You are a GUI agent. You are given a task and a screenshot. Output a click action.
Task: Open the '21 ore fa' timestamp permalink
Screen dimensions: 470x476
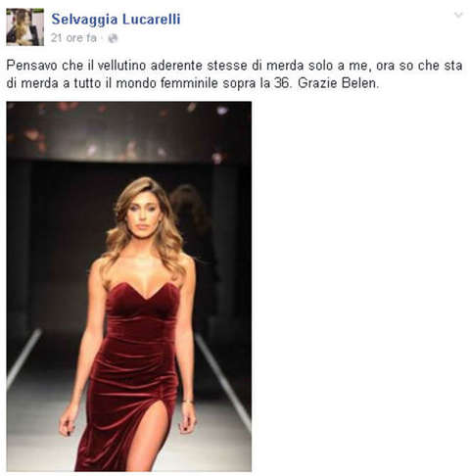[x=73, y=38]
